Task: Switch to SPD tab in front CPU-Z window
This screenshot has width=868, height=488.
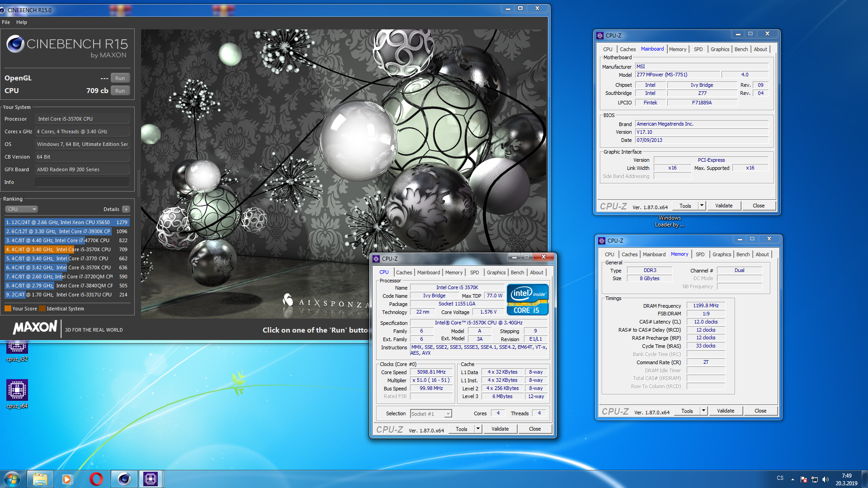Action: 474,272
